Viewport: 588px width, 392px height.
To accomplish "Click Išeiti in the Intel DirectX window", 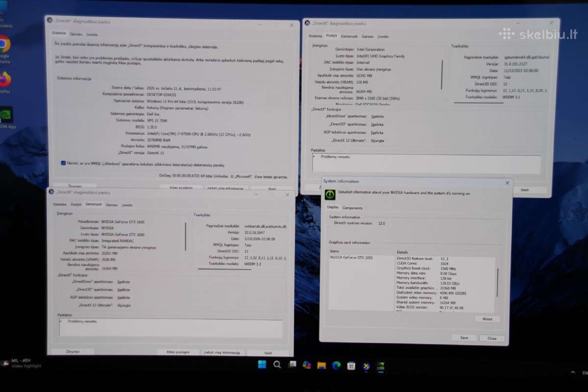I will click(524, 190).
